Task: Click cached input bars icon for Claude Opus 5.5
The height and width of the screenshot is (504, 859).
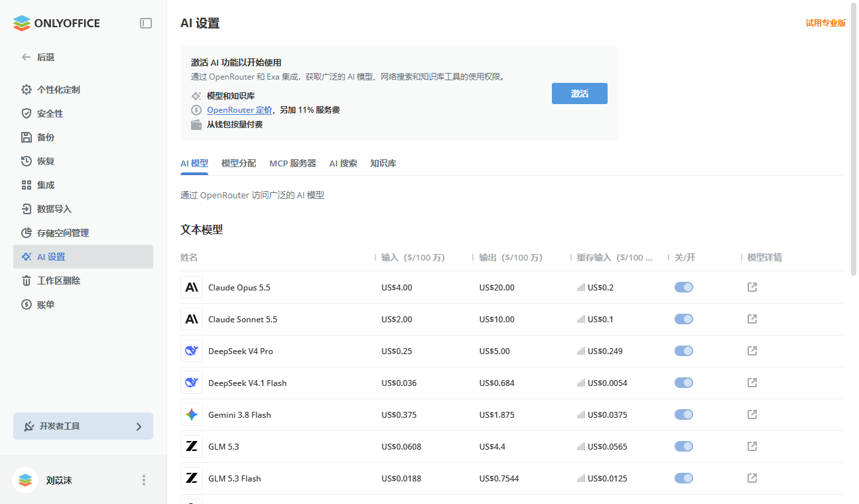Action: point(581,288)
